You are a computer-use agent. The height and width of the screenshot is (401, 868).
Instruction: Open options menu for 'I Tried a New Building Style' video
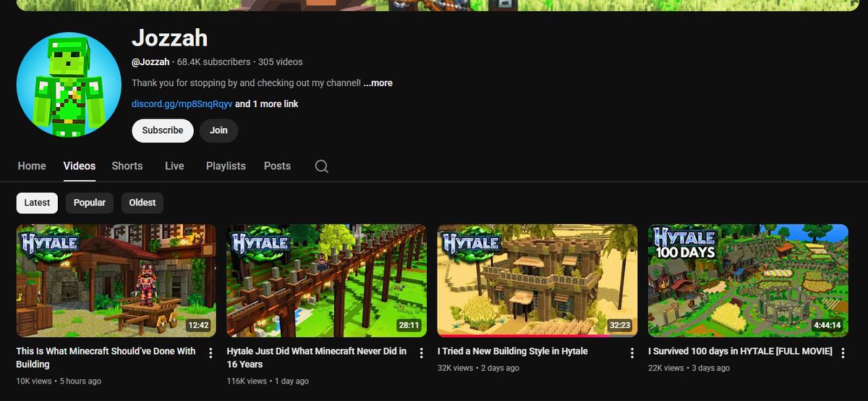coord(631,353)
